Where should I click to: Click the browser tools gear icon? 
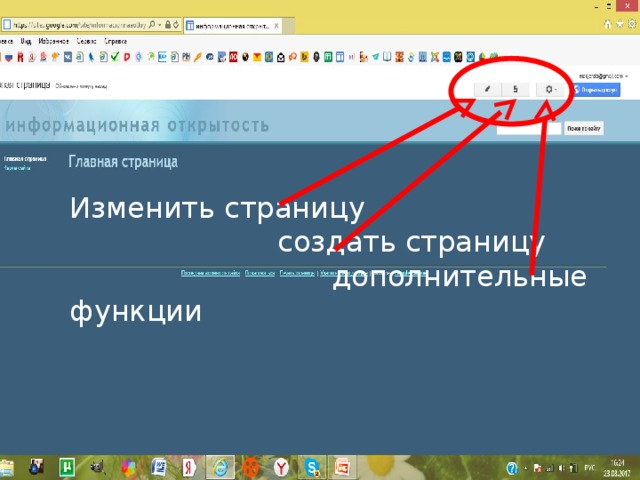point(632,24)
